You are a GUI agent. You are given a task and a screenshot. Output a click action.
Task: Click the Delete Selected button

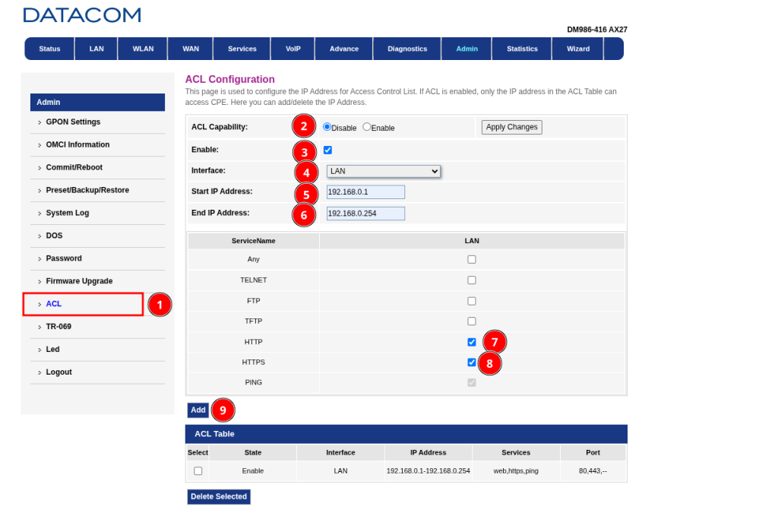click(219, 497)
